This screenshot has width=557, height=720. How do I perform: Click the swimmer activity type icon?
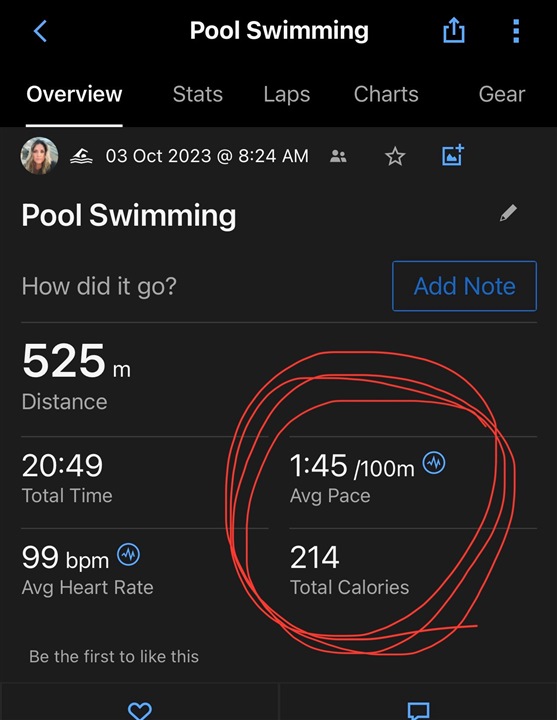(x=81, y=156)
